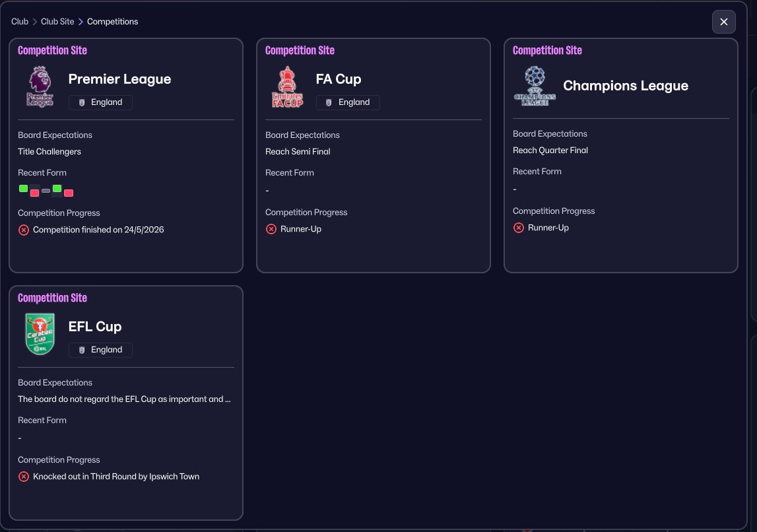This screenshot has width=757, height=532.
Task: Open Competition Site heading for Champions League
Action: pos(547,50)
